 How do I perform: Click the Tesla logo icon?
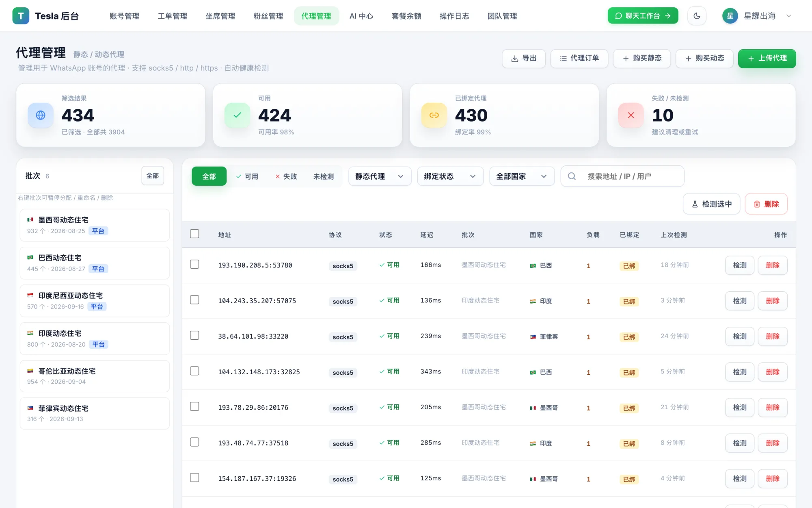click(x=21, y=16)
